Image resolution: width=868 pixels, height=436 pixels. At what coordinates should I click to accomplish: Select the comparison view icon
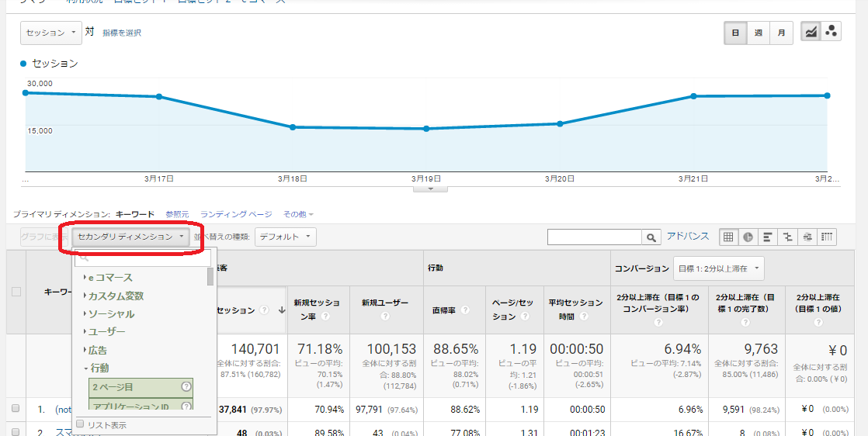[x=788, y=237]
